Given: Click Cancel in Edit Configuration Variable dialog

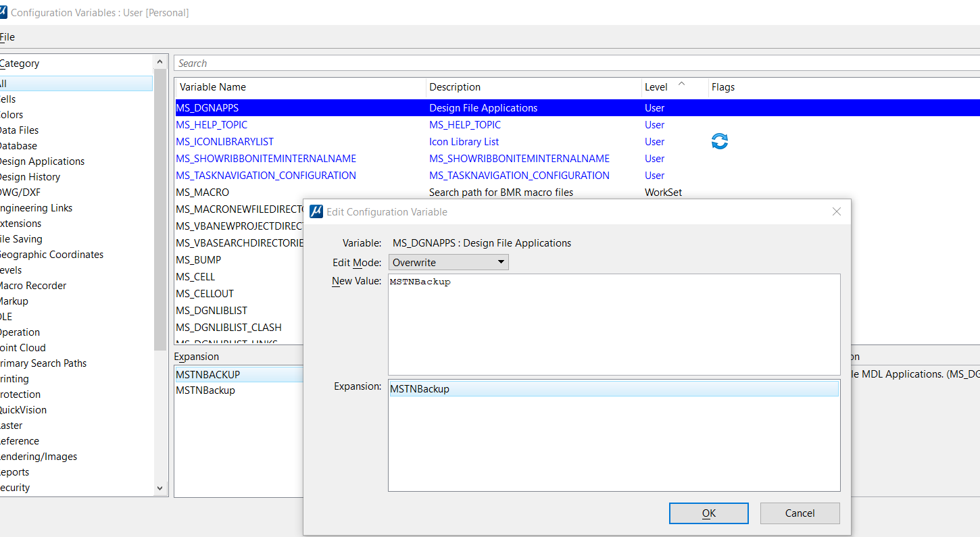Looking at the screenshot, I should point(800,513).
